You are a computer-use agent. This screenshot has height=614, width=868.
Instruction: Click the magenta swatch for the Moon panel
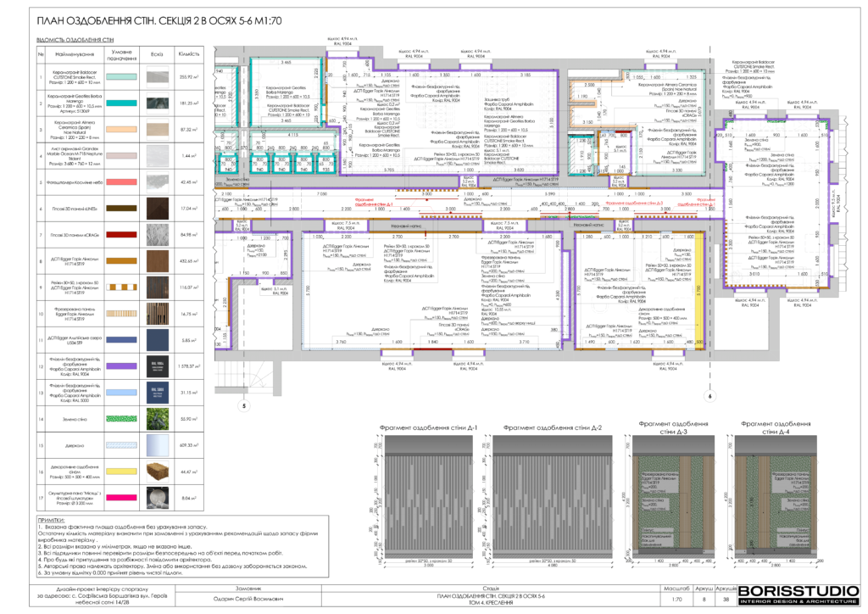[x=120, y=499]
